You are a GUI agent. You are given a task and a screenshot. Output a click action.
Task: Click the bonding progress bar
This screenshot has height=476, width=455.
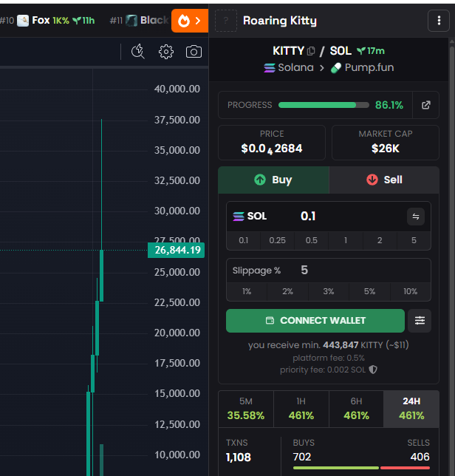click(324, 105)
